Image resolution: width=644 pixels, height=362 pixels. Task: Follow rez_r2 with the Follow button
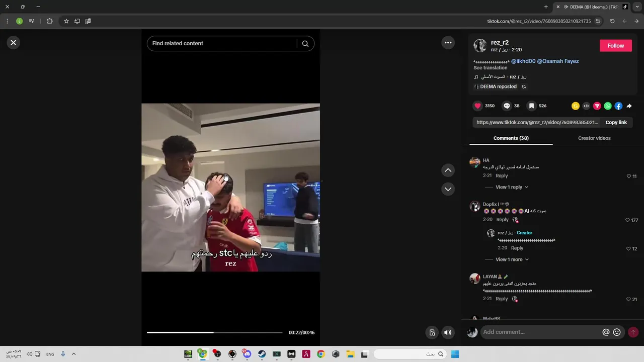point(615,46)
